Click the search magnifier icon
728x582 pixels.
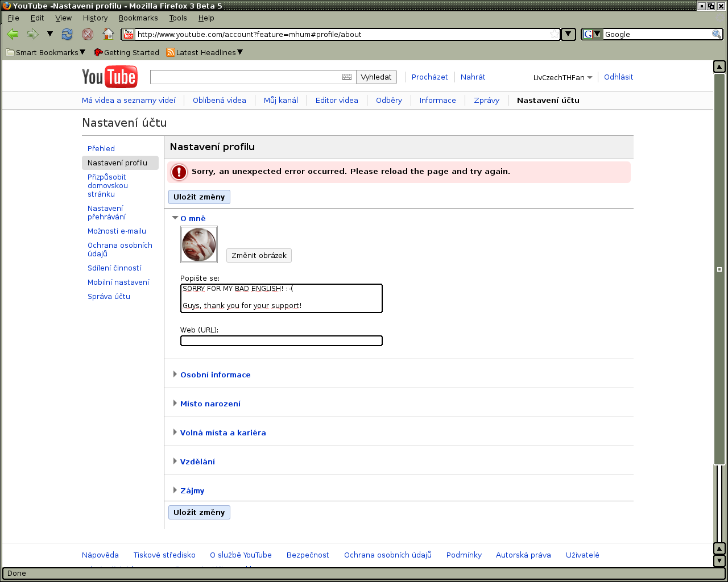click(x=717, y=34)
